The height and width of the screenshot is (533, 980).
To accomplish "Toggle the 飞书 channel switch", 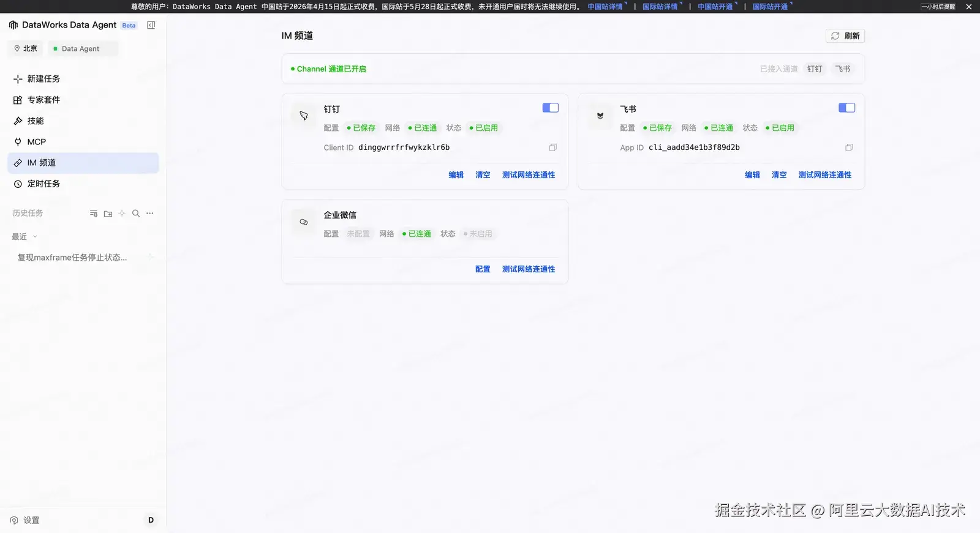I will (x=847, y=108).
